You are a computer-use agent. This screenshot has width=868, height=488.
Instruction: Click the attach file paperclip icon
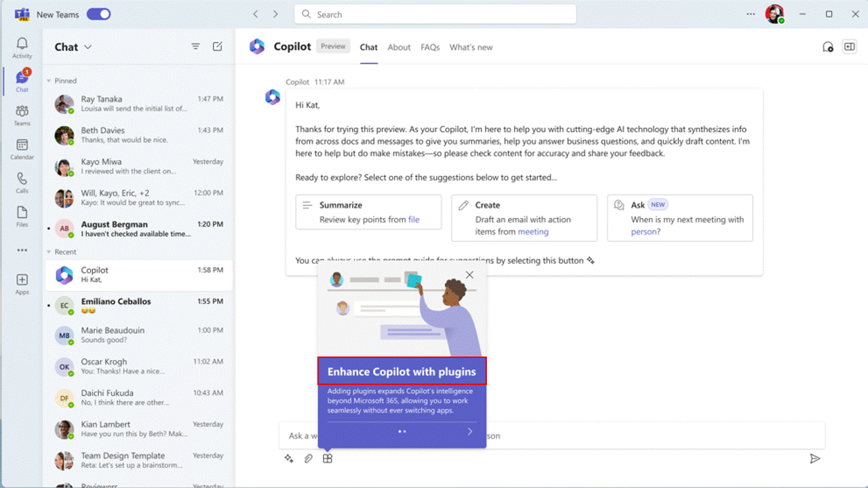[x=309, y=459]
